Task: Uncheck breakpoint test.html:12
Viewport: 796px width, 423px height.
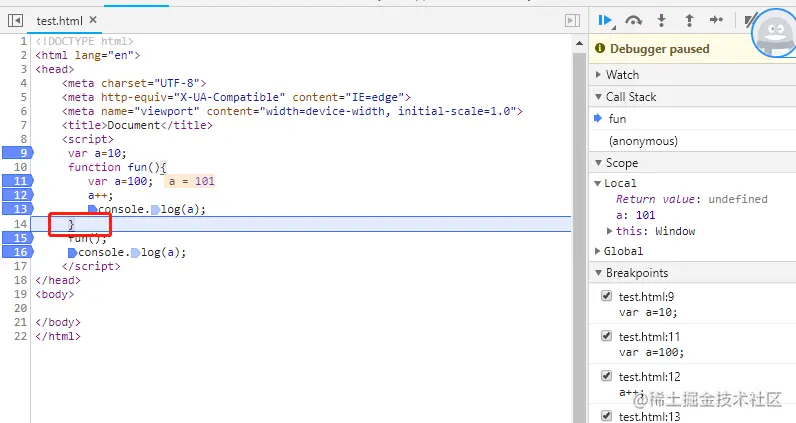Action: [x=606, y=376]
